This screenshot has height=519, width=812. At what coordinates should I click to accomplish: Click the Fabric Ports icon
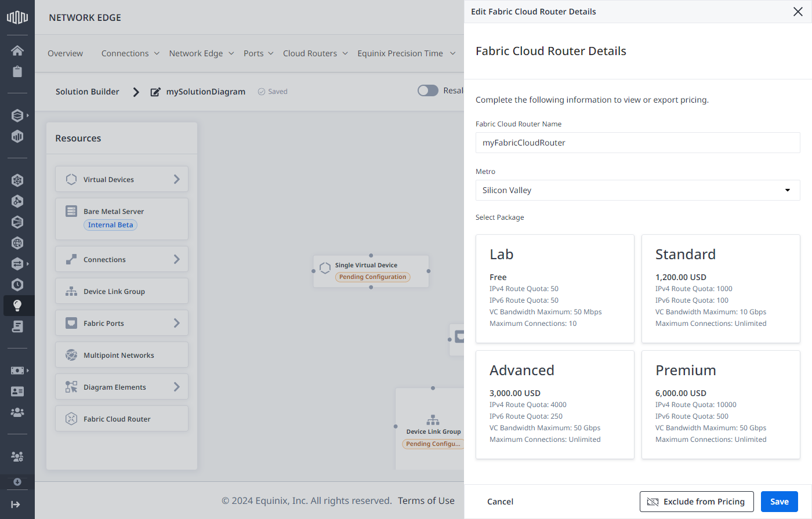[x=71, y=323]
